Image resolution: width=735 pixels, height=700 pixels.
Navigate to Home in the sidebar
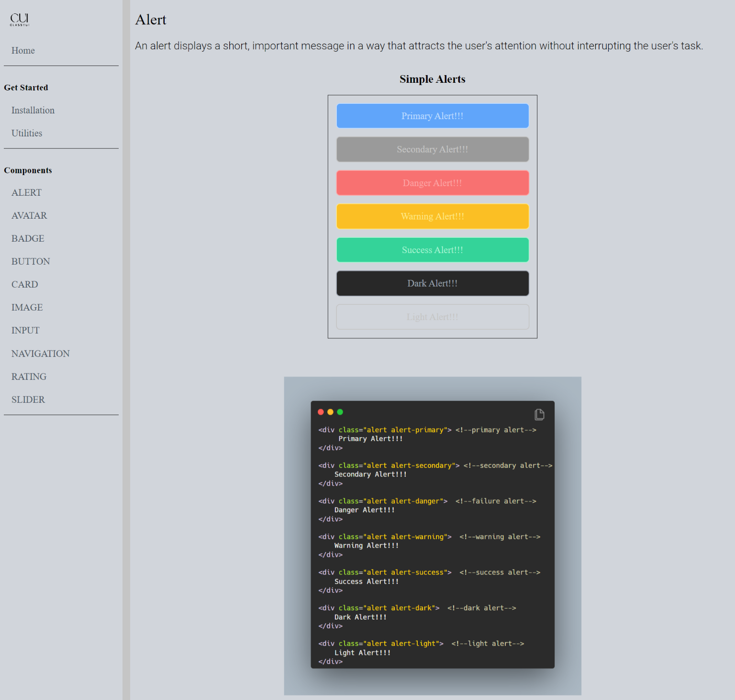click(23, 50)
